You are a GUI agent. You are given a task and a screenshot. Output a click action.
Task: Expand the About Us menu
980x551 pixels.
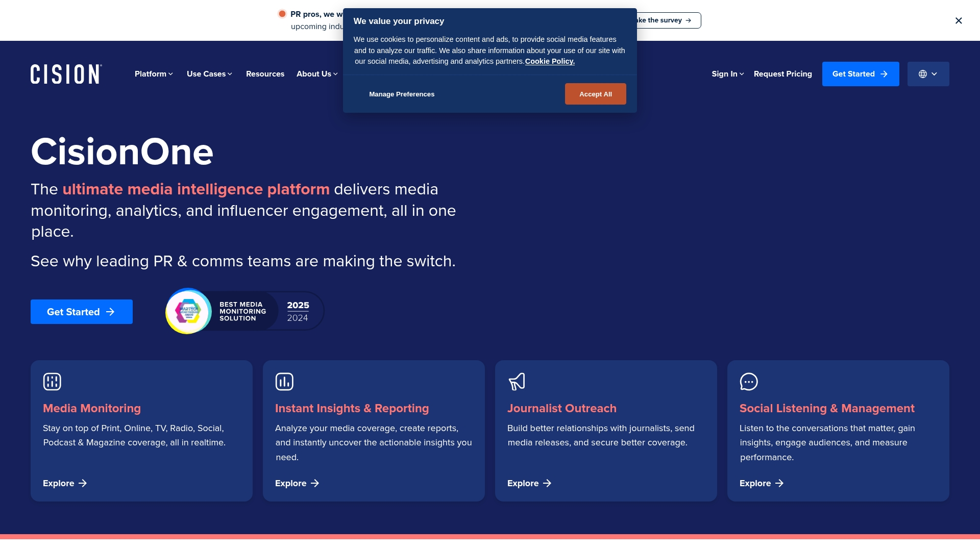coord(317,74)
